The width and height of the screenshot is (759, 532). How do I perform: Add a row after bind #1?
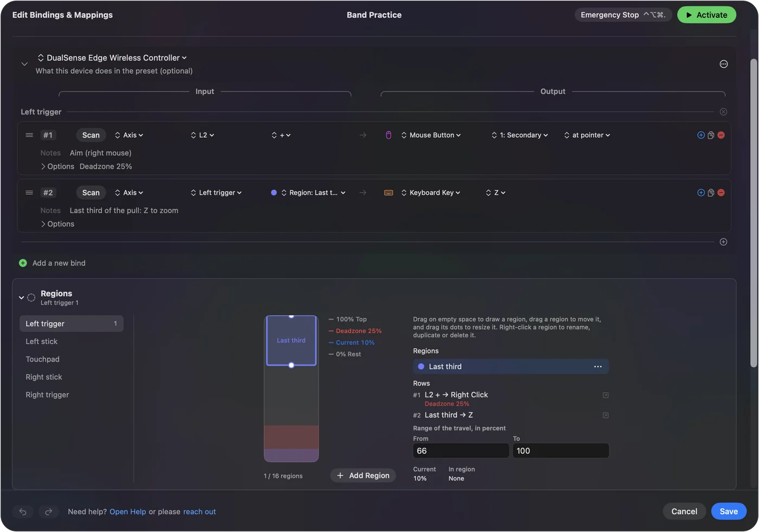[x=701, y=135]
